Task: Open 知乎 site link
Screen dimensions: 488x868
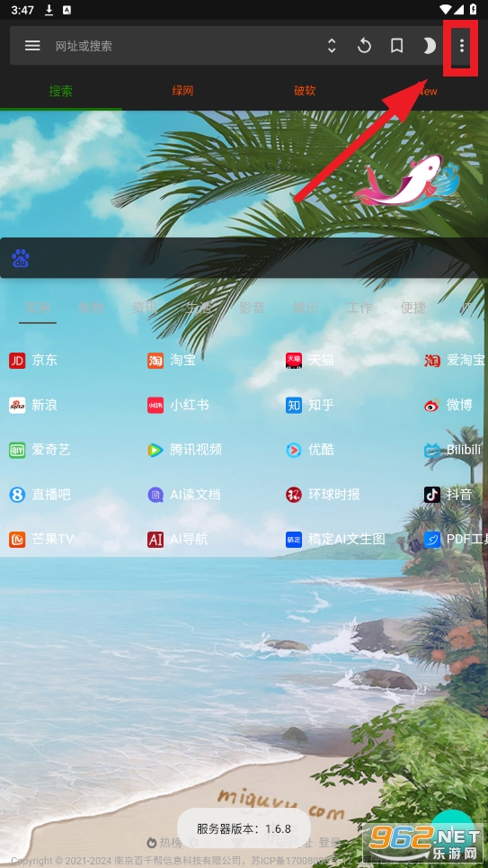Action: tap(310, 405)
